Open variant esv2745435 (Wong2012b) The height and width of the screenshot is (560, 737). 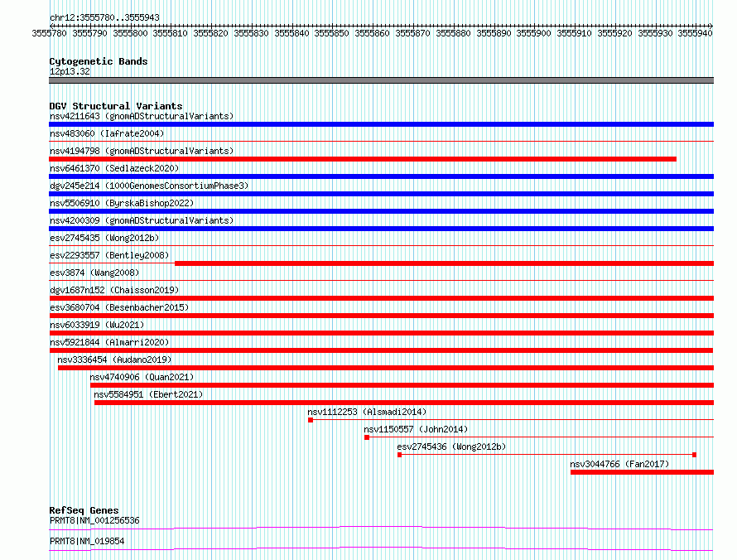(x=104, y=238)
